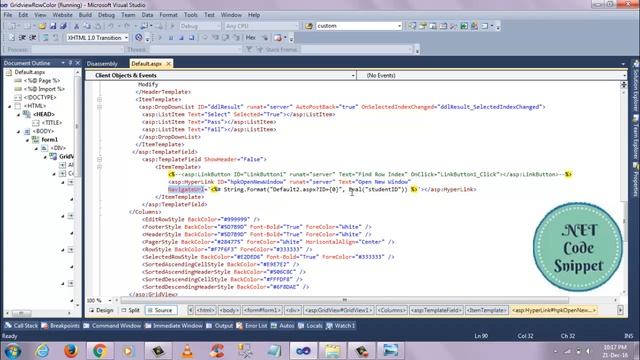Open the Edit menu
This screenshot has height=360, width=640.
tap(23, 15)
